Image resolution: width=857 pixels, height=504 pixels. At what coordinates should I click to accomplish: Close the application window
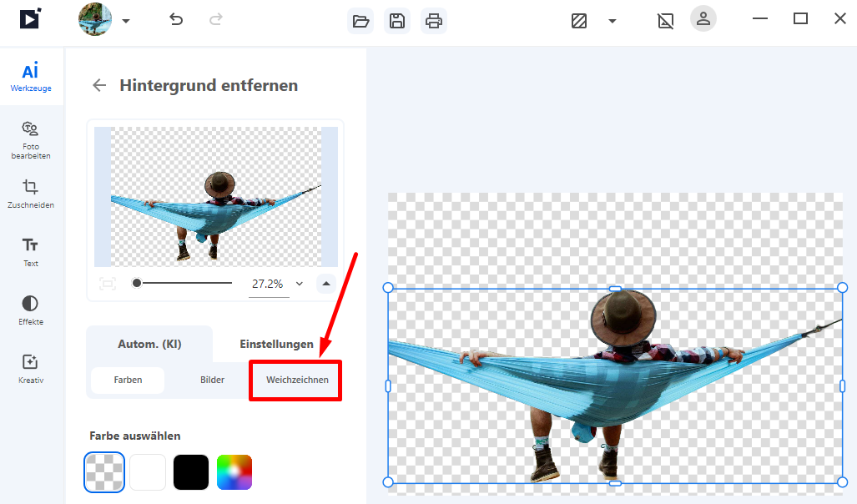(840, 18)
